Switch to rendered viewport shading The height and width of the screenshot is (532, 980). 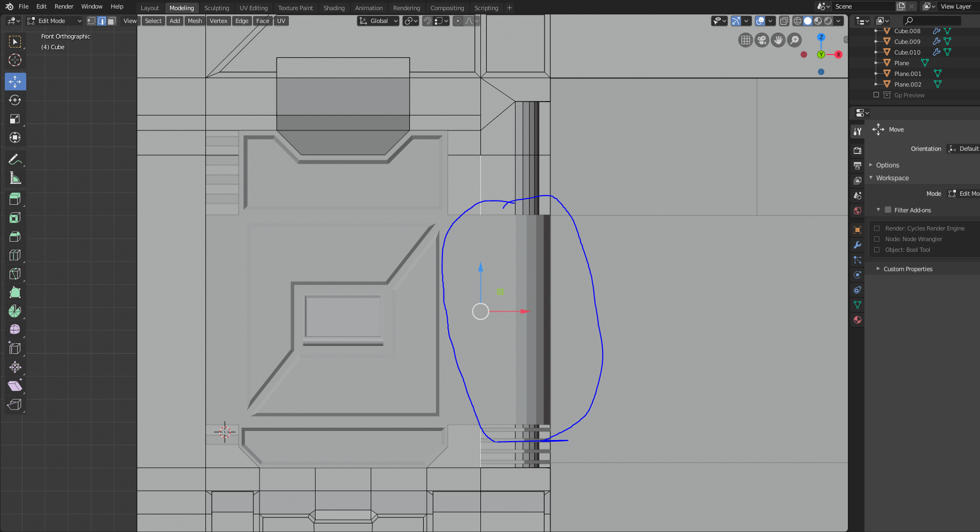[828, 21]
